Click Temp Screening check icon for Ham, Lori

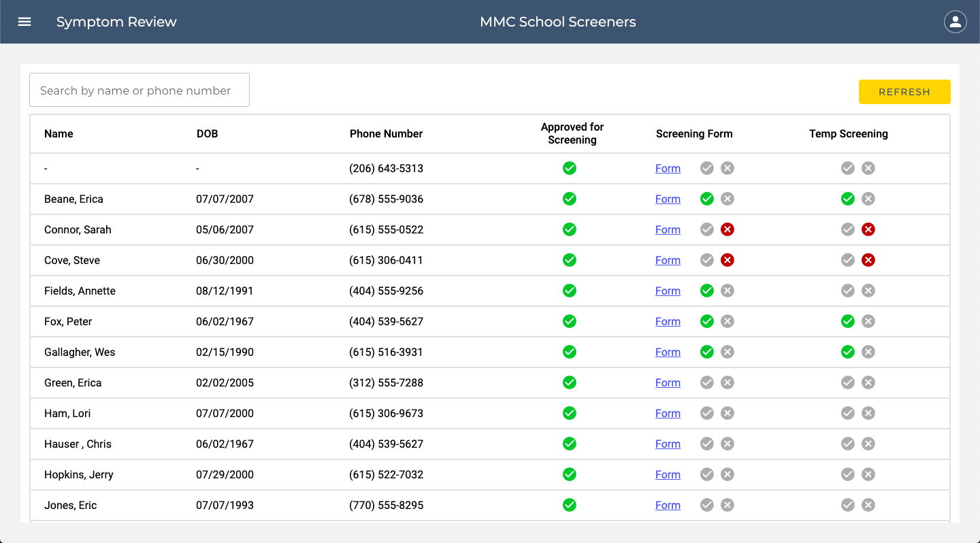point(848,413)
